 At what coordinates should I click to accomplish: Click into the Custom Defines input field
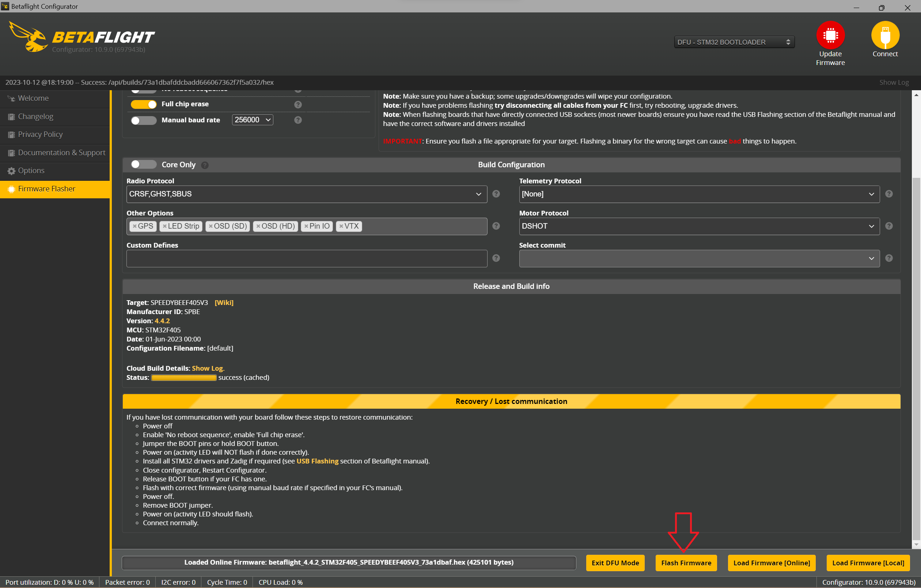click(307, 259)
